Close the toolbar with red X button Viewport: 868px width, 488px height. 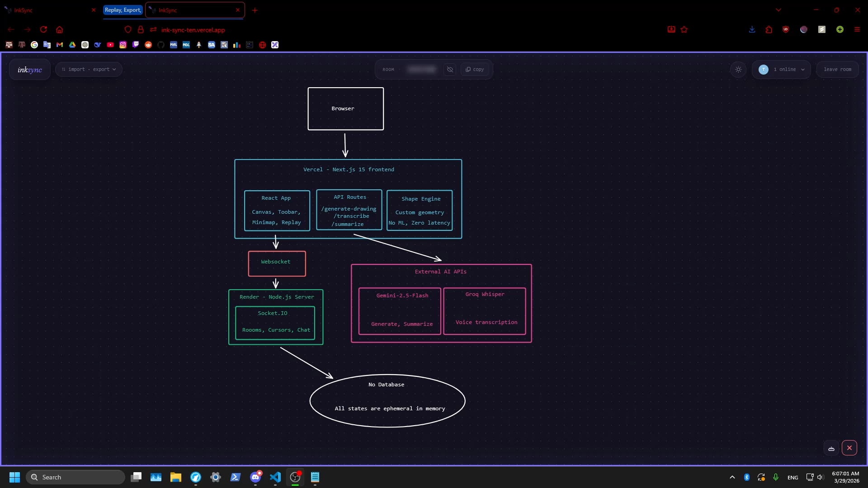point(849,448)
